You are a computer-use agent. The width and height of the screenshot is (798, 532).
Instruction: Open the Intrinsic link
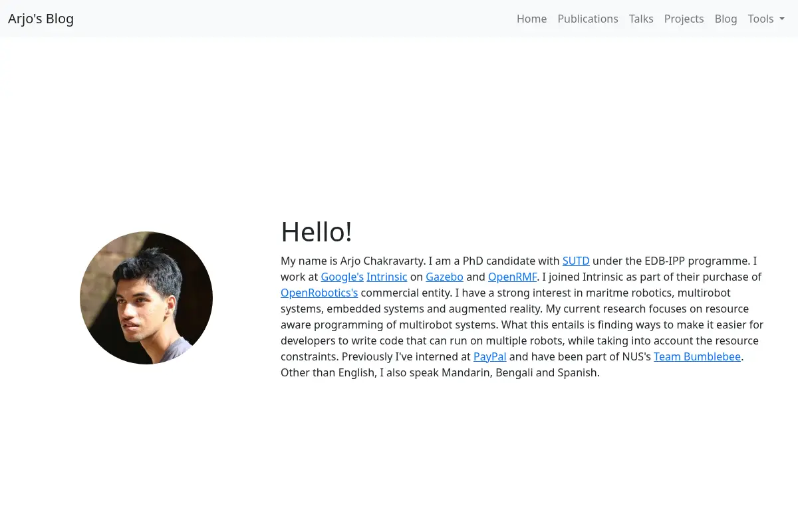tap(386, 277)
